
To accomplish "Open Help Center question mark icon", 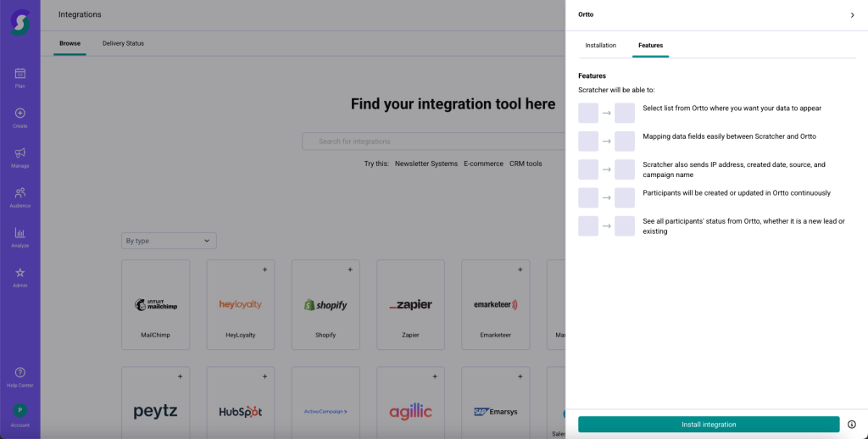I will click(x=20, y=373).
